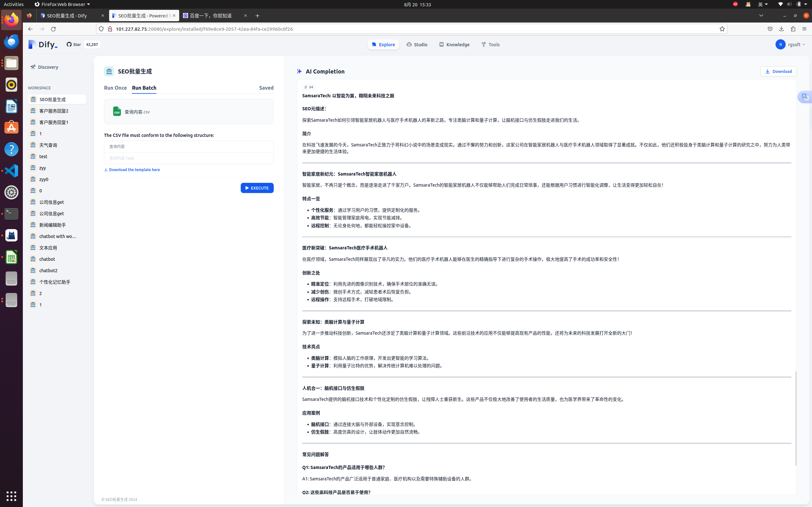Go to the Studio section

point(417,45)
